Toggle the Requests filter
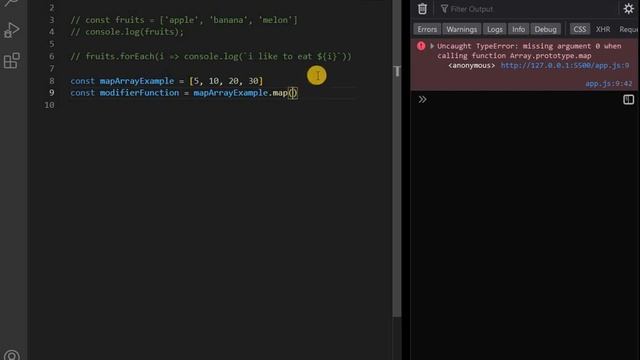The height and width of the screenshot is (360, 640). click(x=629, y=29)
